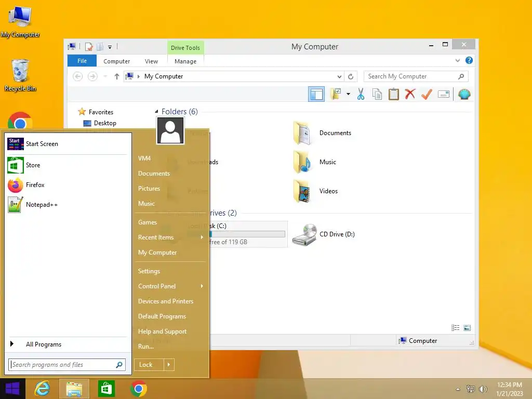This screenshot has width=532, height=399.
Task: Click the user account picture
Action: tap(170, 130)
